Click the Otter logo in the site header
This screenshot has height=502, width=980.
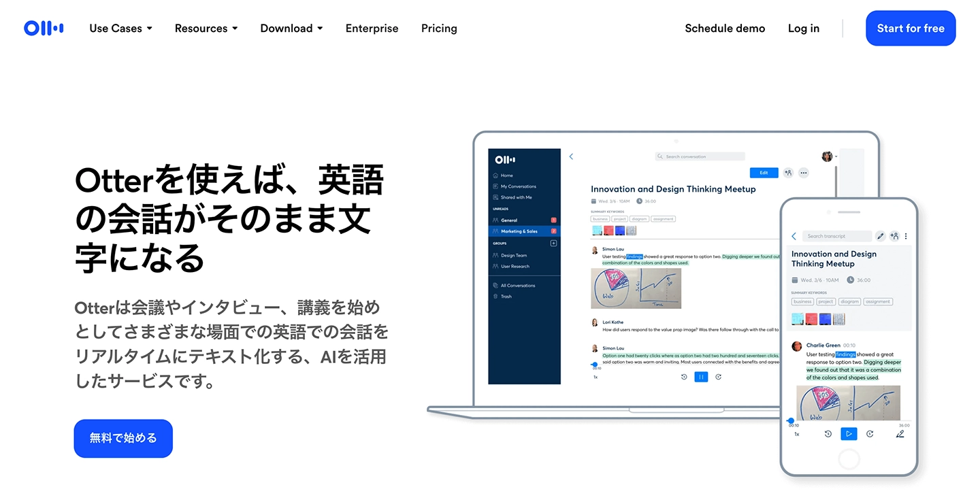(x=44, y=28)
